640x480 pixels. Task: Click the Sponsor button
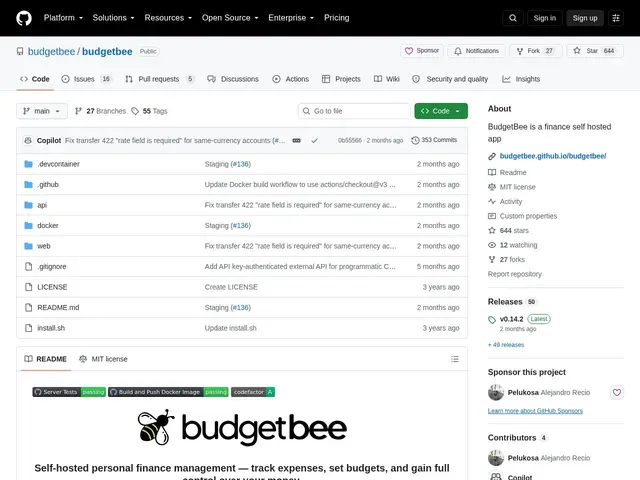(422, 51)
